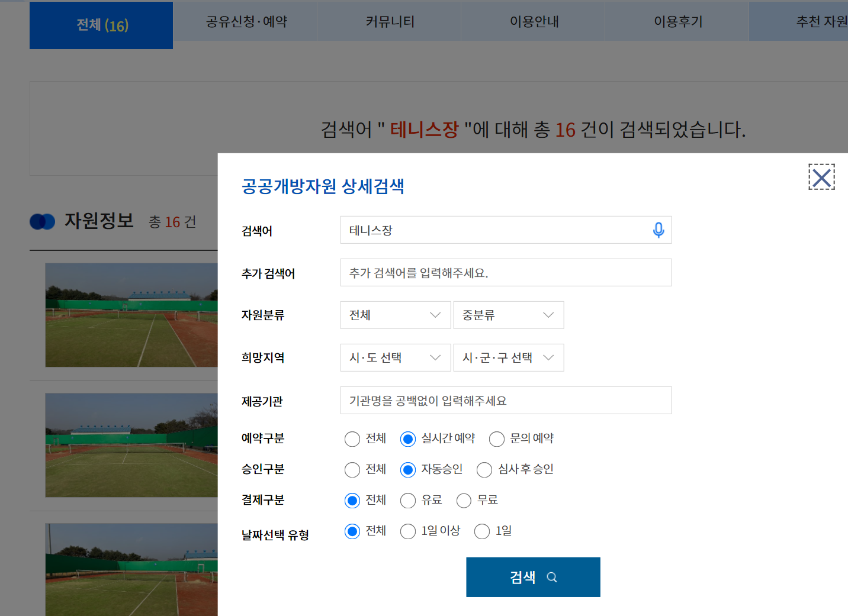
Task: Expand the 중분류 dropdown
Action: pos(509,315)
